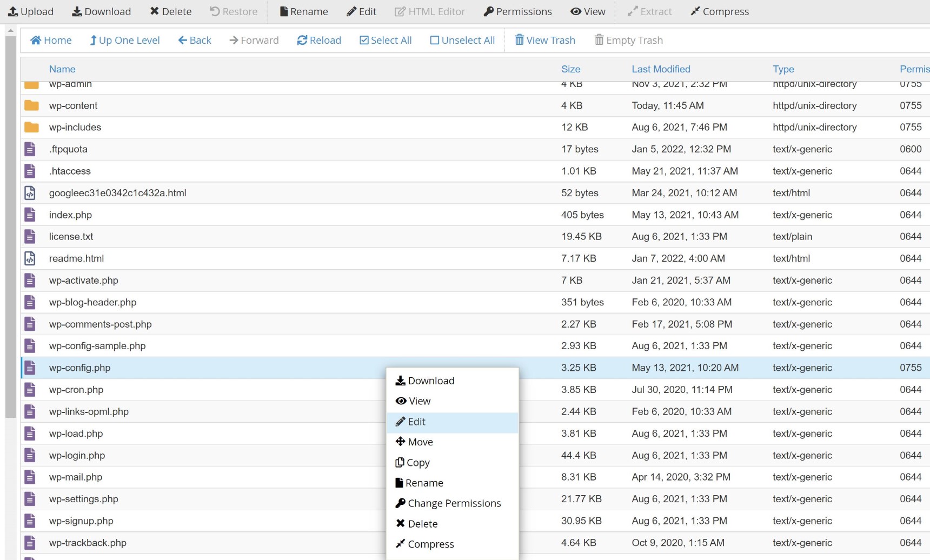This screenshot has height=560, width=930.
Task: Click the wp-comments-post.php file icon
Action: (x=30, y=324)
